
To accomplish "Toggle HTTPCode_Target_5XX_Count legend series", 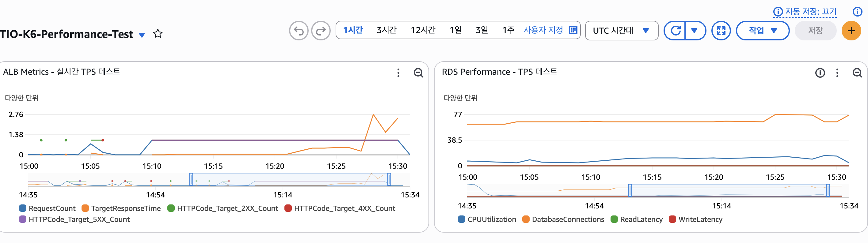I will [x=74, y=219].
